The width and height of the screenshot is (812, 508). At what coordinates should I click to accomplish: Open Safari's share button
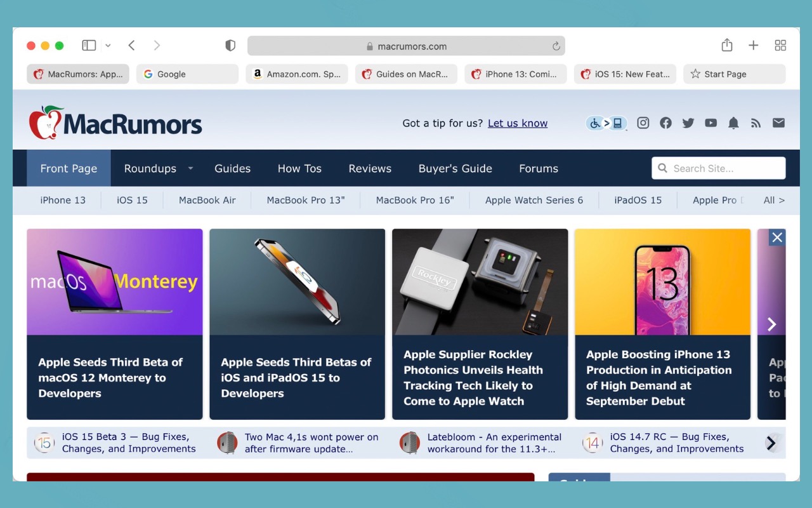727,45
